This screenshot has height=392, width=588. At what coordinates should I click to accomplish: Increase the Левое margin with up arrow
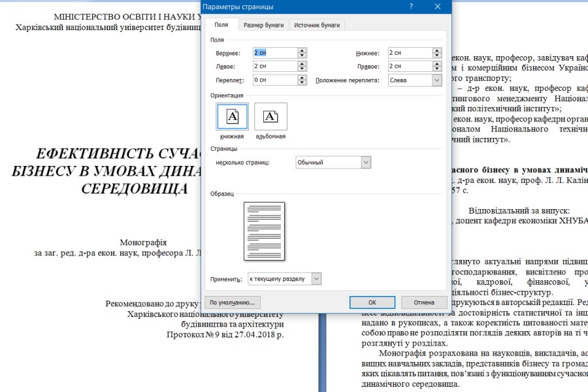[302, 64]
